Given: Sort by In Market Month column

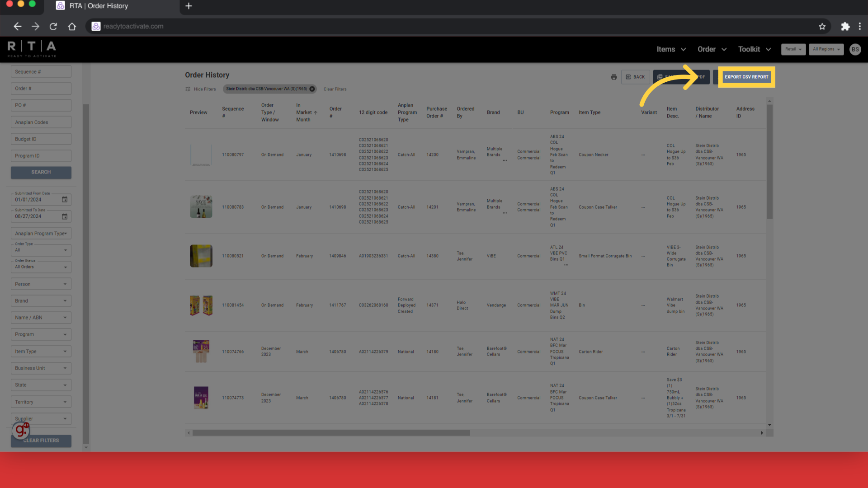Looking at the screenshot, I should tap(307, 113).
